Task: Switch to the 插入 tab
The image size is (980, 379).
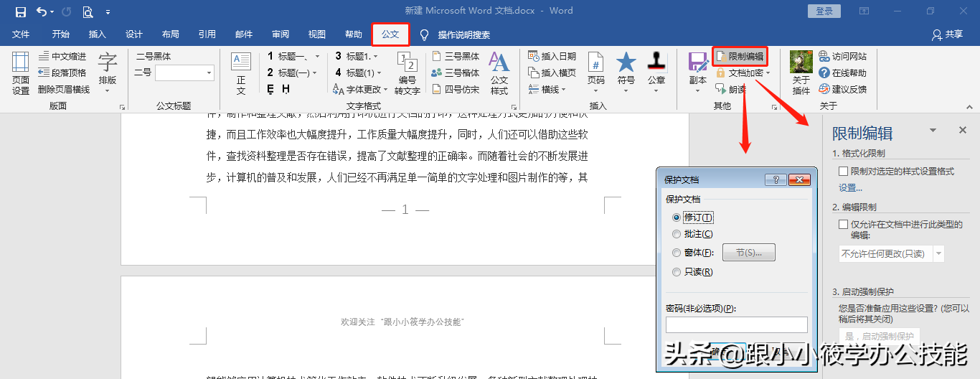Action: [97, 34]
